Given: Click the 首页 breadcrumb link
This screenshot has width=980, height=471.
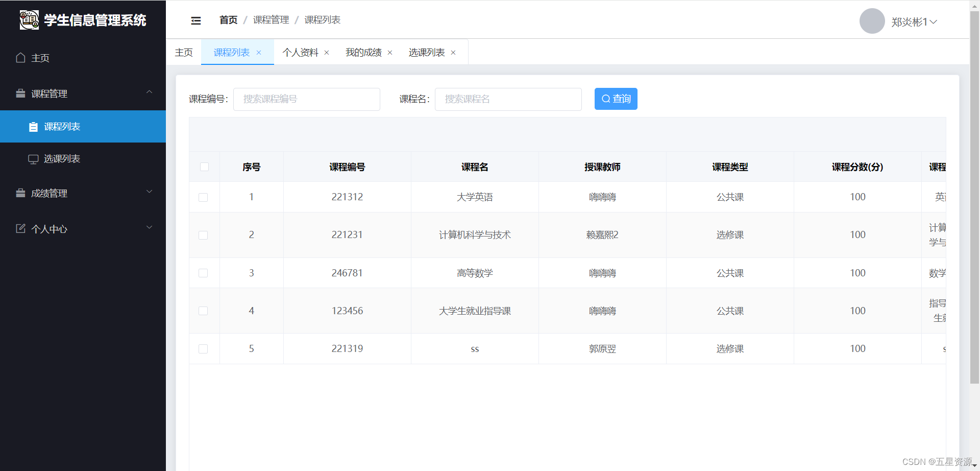Looking at the screenshot, I should click(229, 20).
